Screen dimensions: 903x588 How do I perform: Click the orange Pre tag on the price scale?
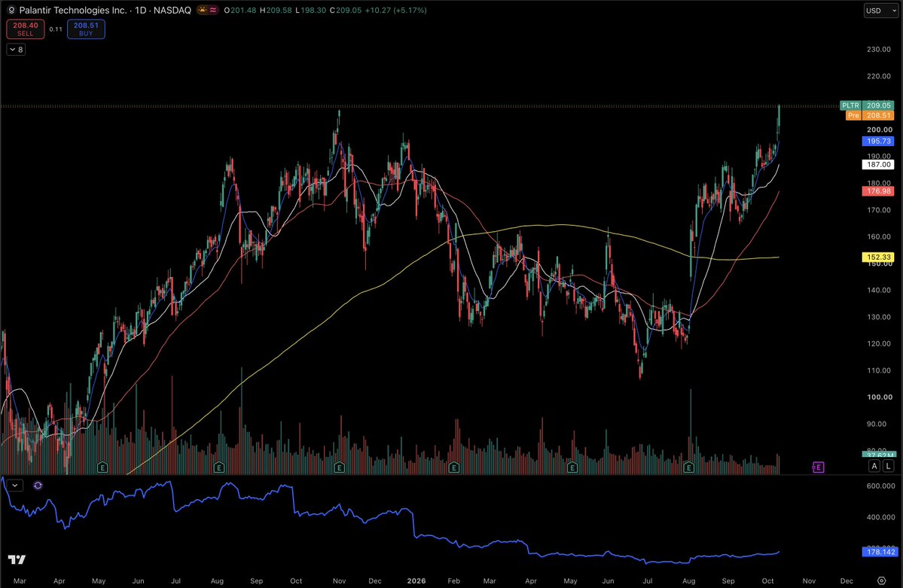853,116
